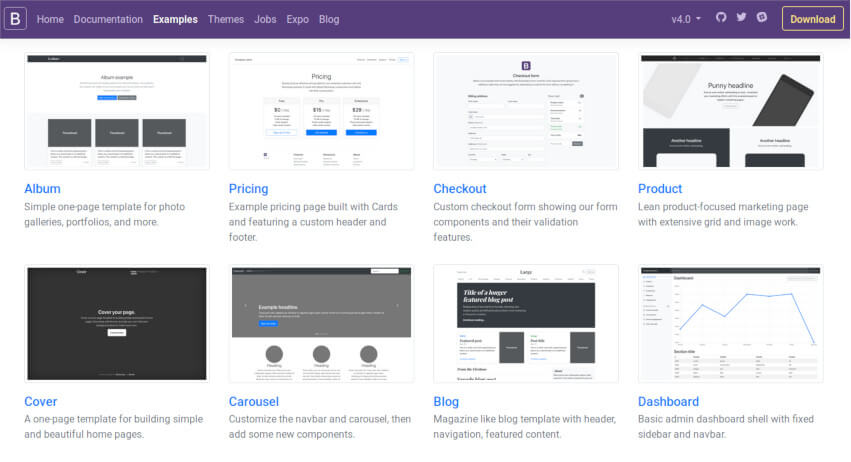
Task: Select Examples in navbar
Action: (x=175, y=20)
